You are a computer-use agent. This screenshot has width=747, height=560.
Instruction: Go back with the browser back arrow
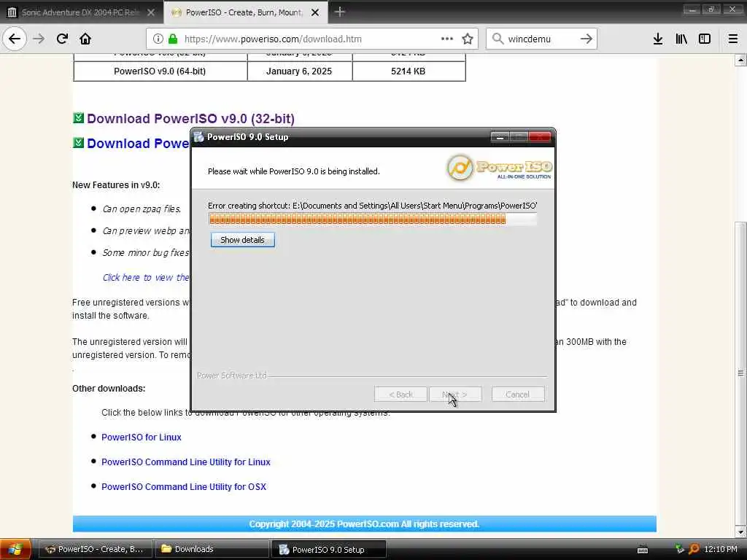[15, 39]
